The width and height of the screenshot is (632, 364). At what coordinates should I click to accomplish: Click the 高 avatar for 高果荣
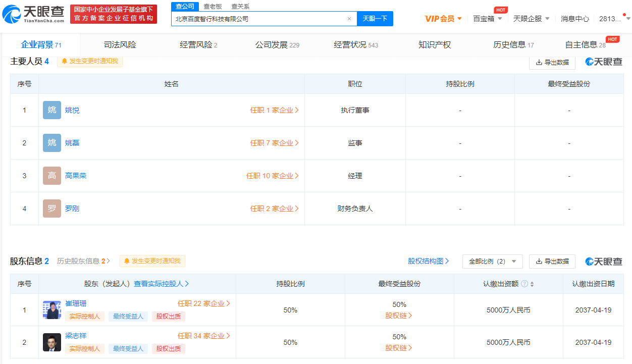coord(52,176)
